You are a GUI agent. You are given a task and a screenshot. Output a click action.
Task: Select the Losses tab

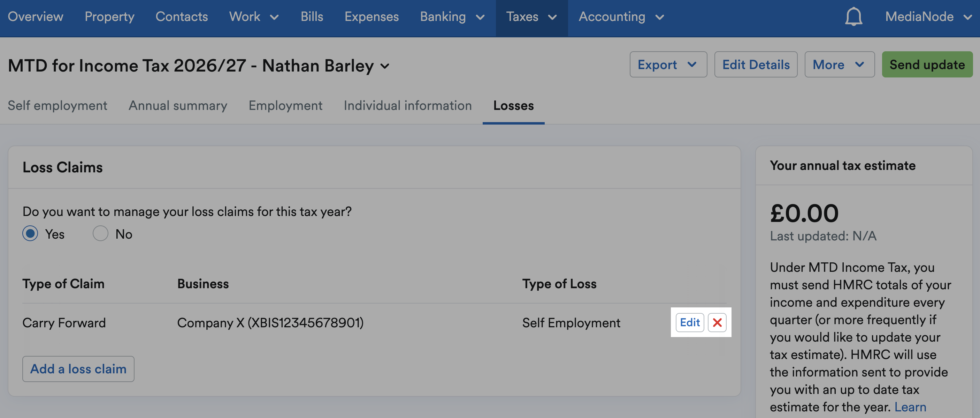tap(513, 106)
